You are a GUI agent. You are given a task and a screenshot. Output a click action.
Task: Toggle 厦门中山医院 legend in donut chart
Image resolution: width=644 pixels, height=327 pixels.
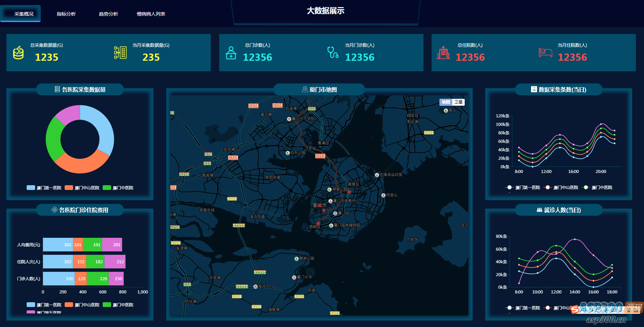pyautogui.click(x=82, y=188)
